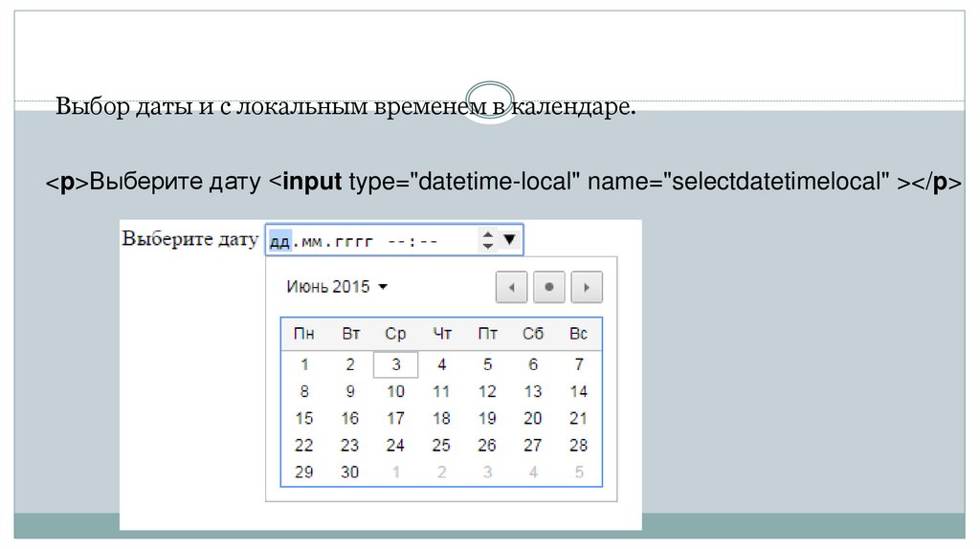The width and height of the screenshot is (980, 549).
Task: Select day 18 in calendar
Action: 442,419
